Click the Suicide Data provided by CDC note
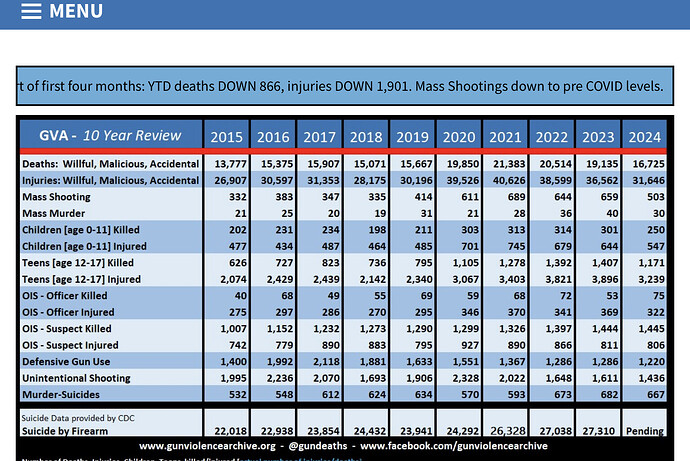 (78, 418)
